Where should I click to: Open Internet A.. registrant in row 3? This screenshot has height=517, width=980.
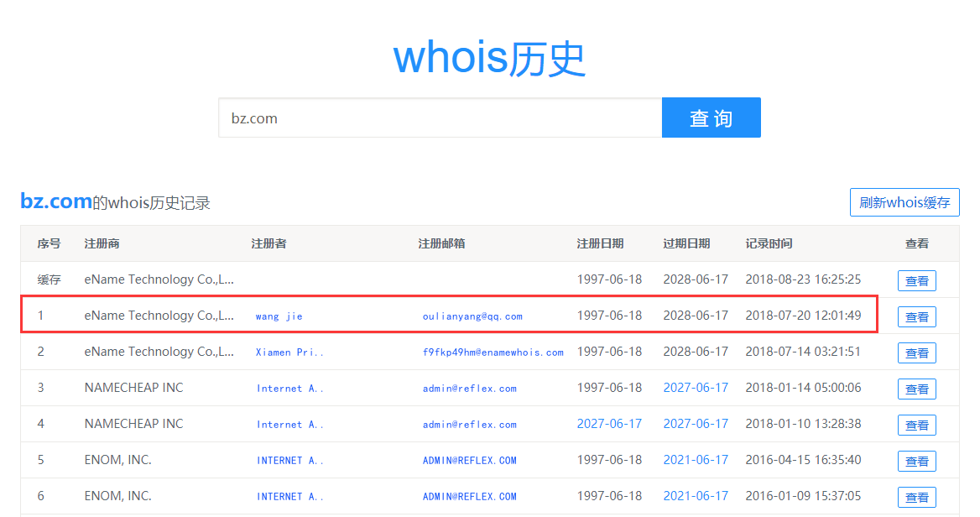click(289, 389)
